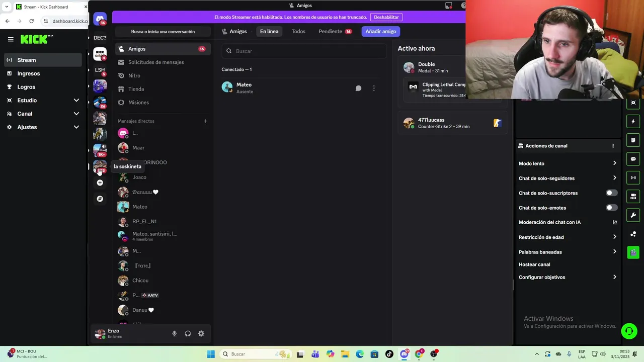The width and height of the screenshot is (644, 362).
Task: Switch to En línea friends tab
Action: click(x=269, y=31)
